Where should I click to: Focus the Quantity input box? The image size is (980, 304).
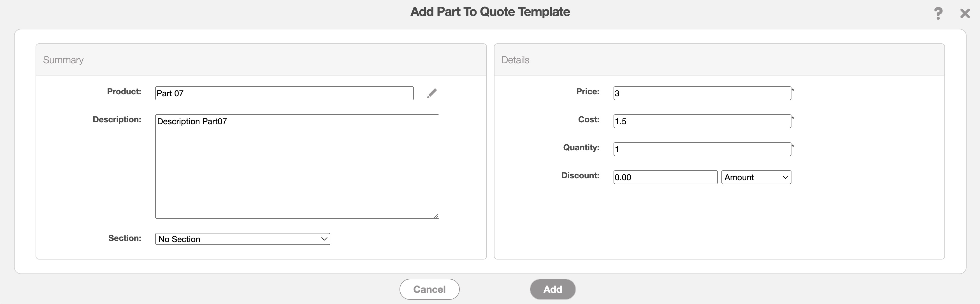(702, 149)
